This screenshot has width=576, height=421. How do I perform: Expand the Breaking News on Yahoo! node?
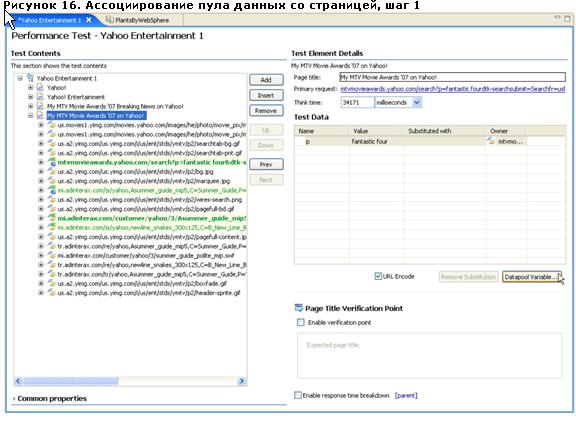click(31, 106)
